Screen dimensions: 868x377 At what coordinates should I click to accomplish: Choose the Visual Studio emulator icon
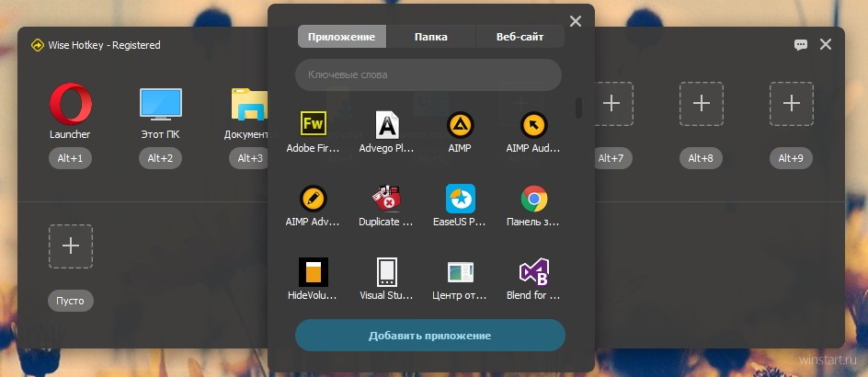pyautogui.click(x=387, y=272)
